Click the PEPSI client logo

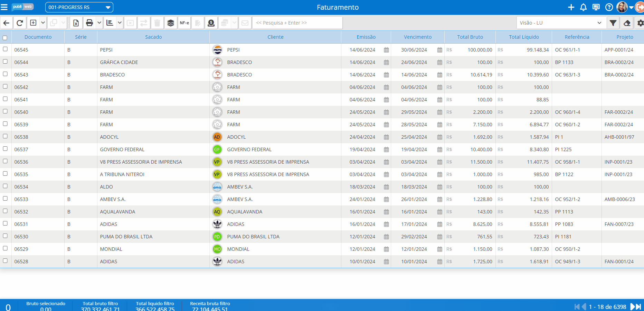217,50
